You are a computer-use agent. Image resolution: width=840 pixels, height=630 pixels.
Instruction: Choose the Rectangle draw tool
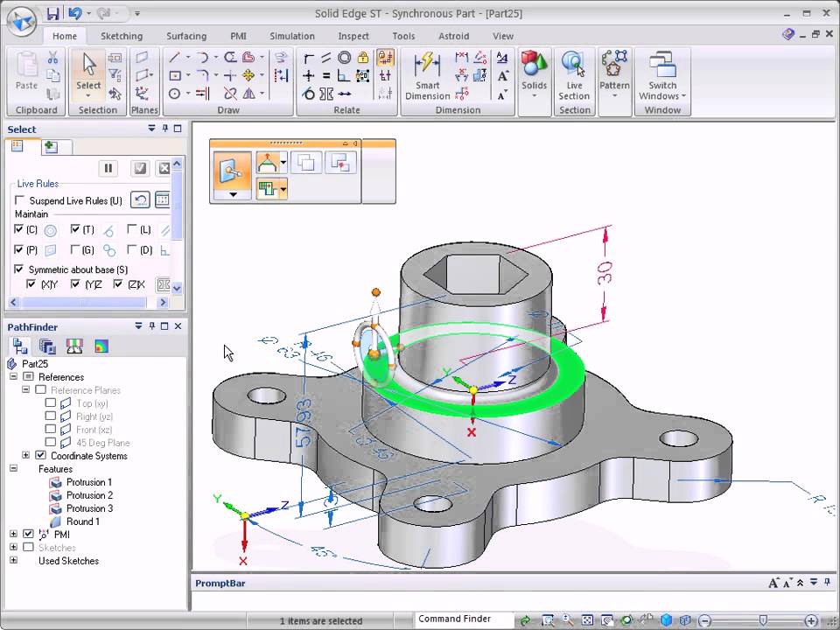[175, 75]
